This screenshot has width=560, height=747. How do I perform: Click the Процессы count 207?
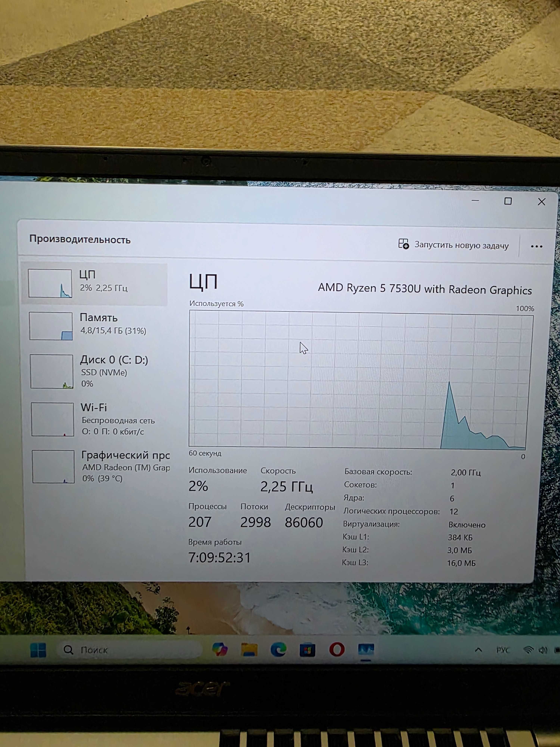[200, 522]
